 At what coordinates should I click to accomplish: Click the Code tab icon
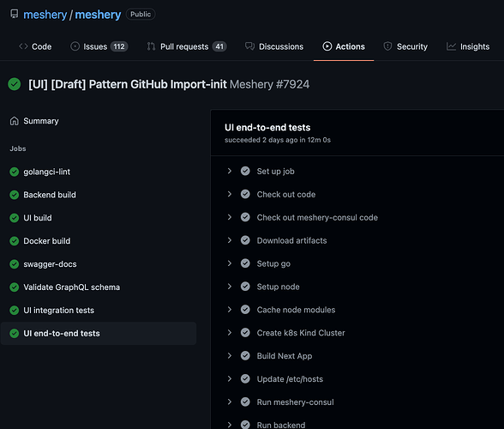(23, 46)
